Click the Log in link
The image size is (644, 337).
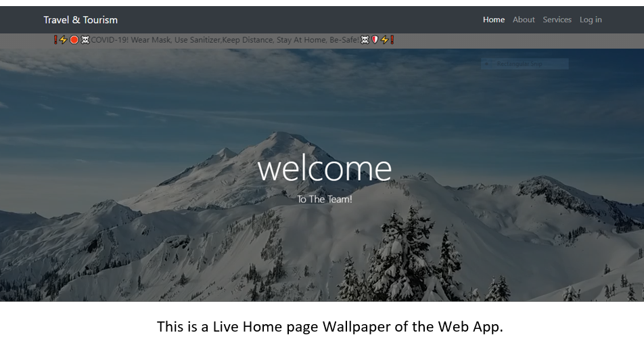click(591, 20)
